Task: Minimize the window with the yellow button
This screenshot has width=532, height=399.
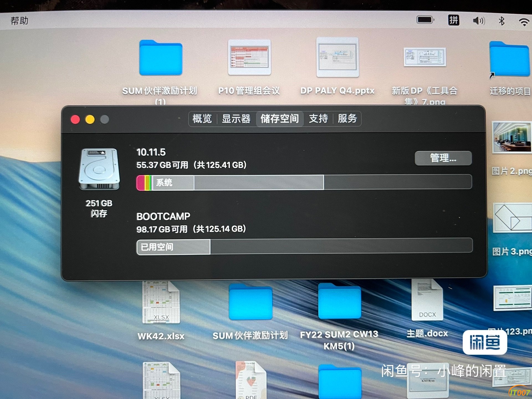Action: [90, 119]
